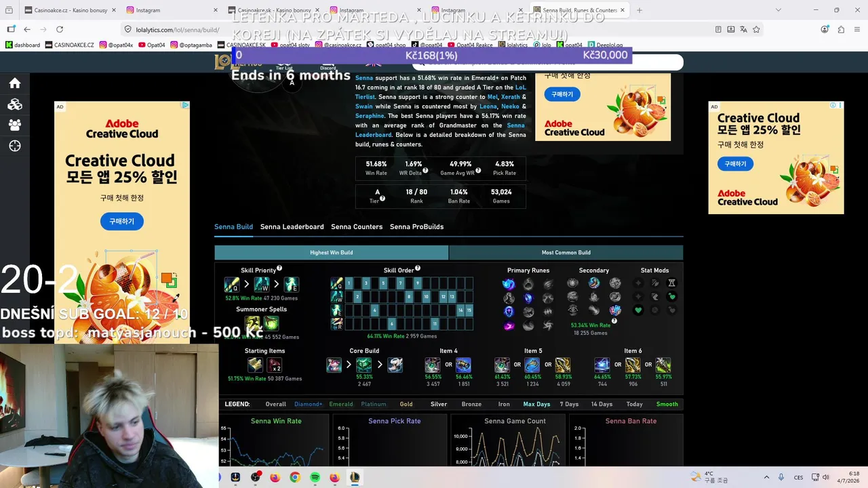Select the Most Common Build tab
Image resolution: width=868 pixels, height=488 pixels.
pos(566,253)
